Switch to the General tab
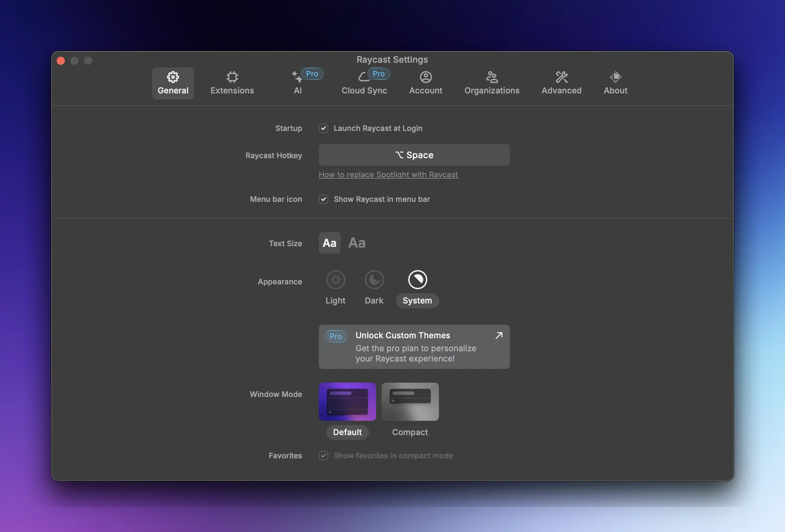 point(173,84)
